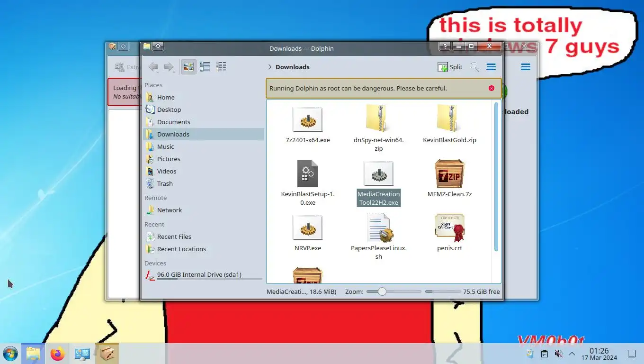This screenshot has height=364, width=644.
Task: Click the vertical scrollbar in file view
Action: 496,176
